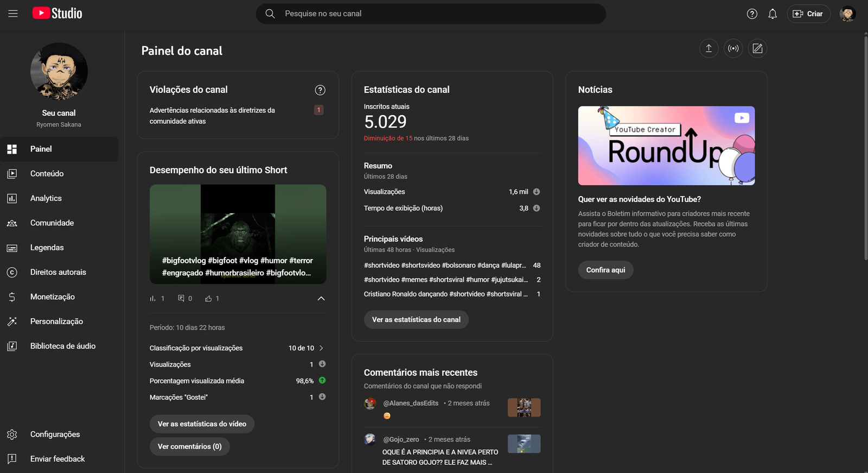Click the upload videos arrow icon

tap(709, 48)
